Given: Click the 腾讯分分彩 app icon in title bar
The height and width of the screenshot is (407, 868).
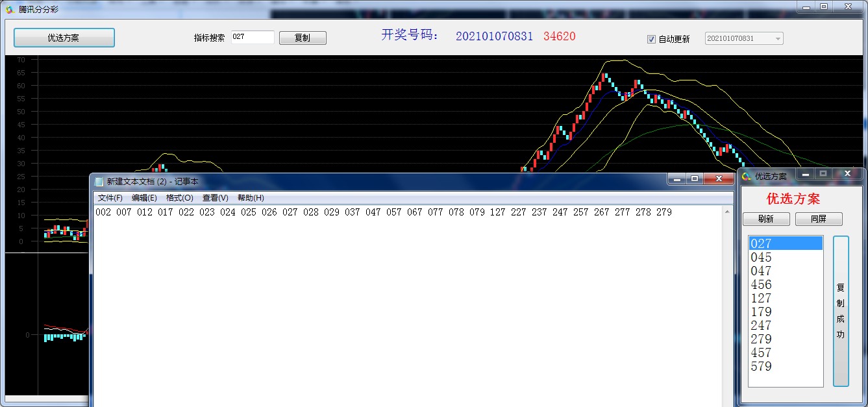Looking at the screenshot, I should [x=9, y=9].
